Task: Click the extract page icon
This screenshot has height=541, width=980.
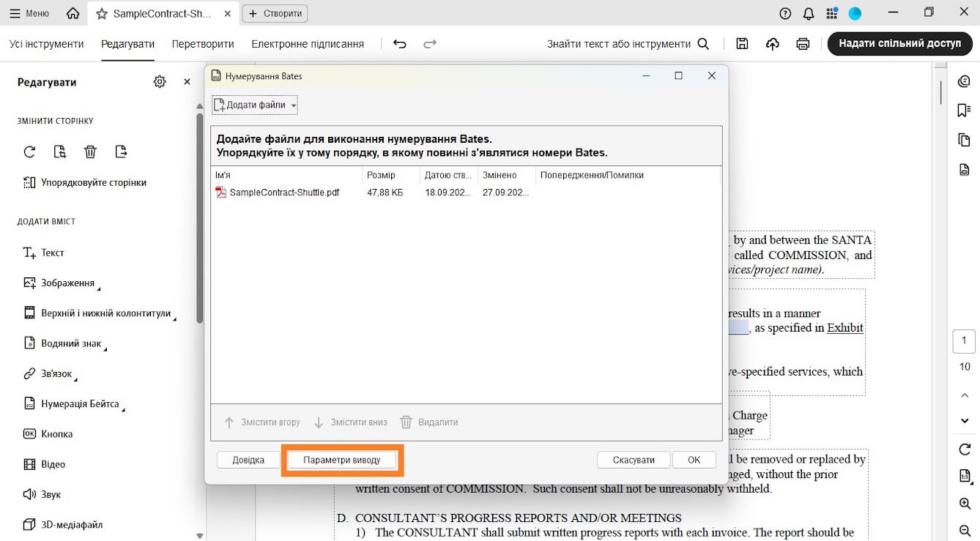Action: (x=60, y=152)
